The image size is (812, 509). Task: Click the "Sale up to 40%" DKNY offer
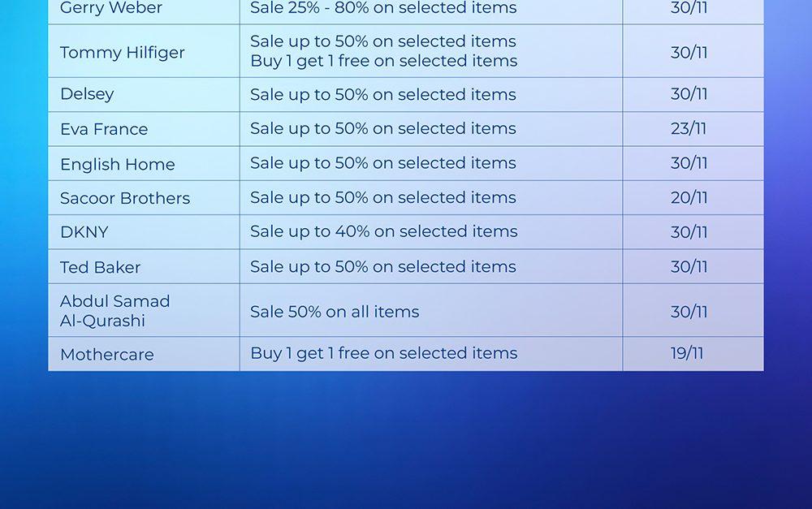pos(383,232)
